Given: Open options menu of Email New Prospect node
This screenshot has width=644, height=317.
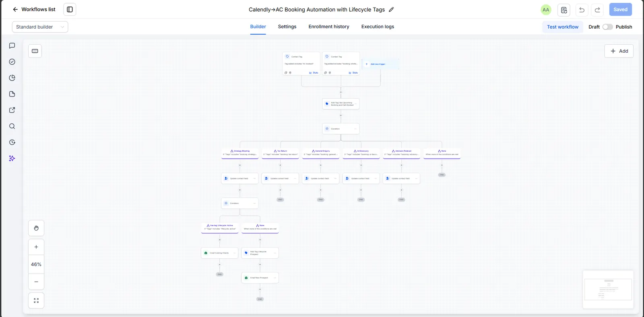Looking at the screenshot, I should tap(275, 278).
